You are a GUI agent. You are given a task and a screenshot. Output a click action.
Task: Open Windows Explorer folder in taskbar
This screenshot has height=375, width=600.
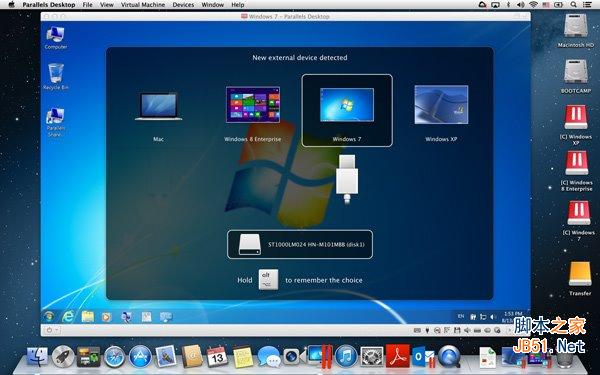click(x=88, y=316)
